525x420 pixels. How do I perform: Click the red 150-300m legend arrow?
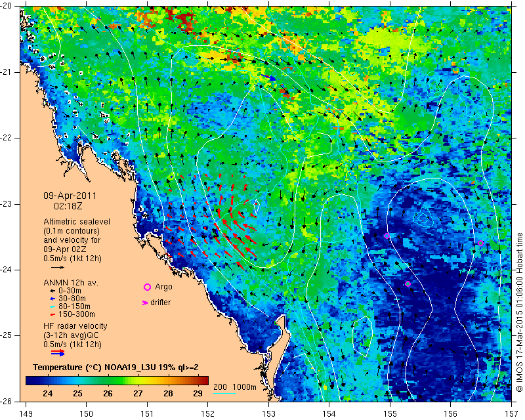click(x=52, y=315)
